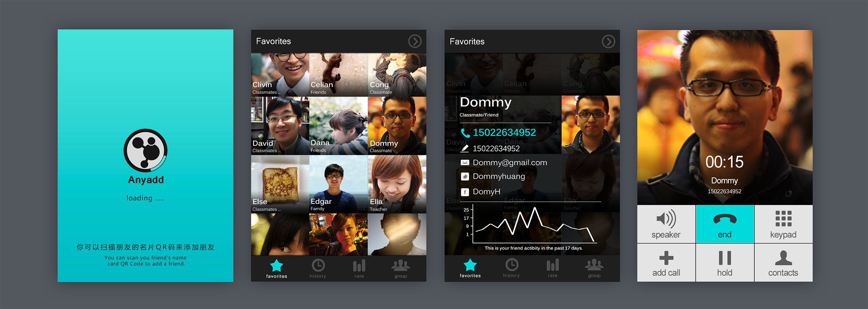Open the DomyH Facebook profile name
The width and height of the screenshot is (868, 309).
click(486, 192)
